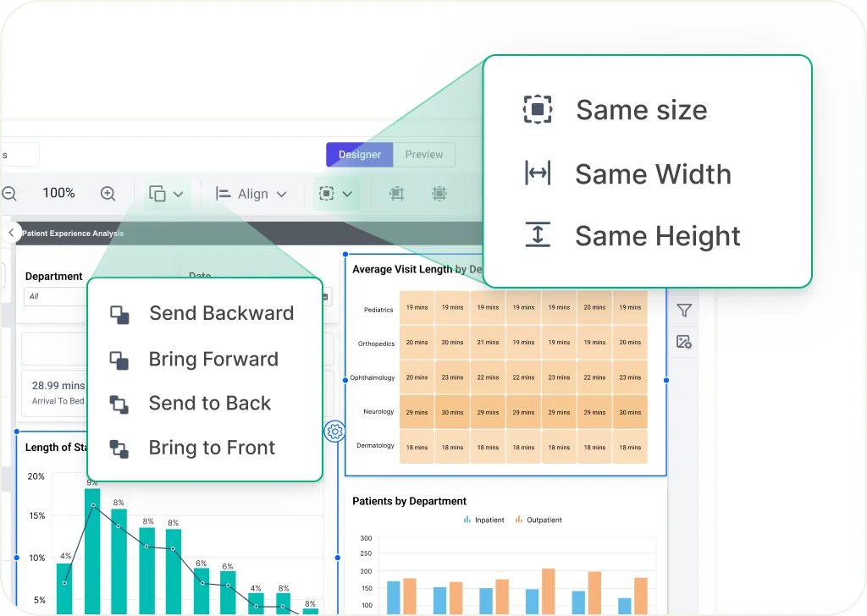Toggle Outpatient series in chart legend

pos(538,520)
